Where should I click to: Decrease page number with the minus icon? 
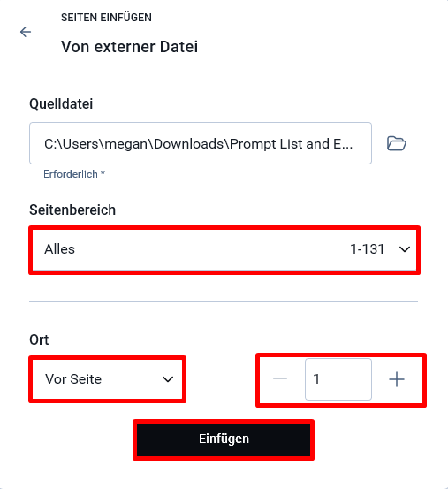[x=280, y=379]
